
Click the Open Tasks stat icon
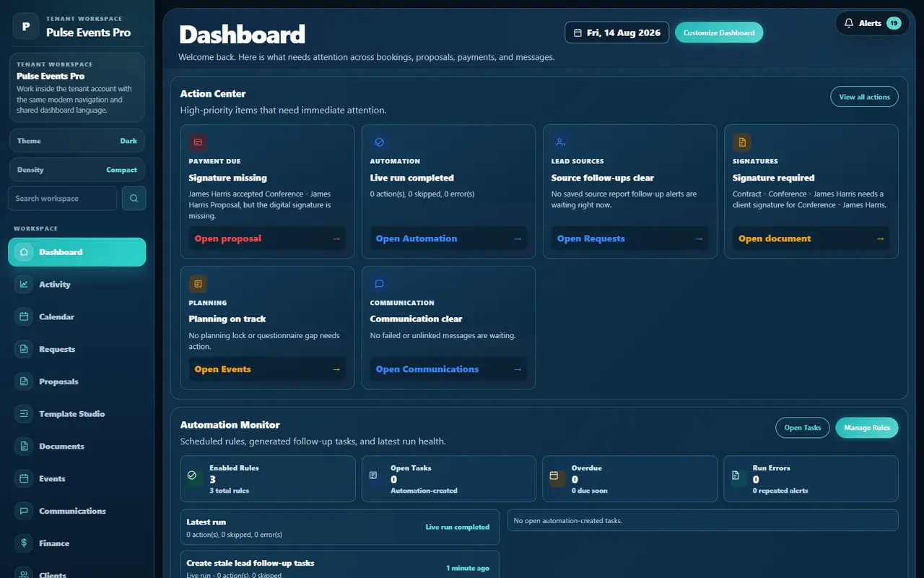[x=373, y=476]
